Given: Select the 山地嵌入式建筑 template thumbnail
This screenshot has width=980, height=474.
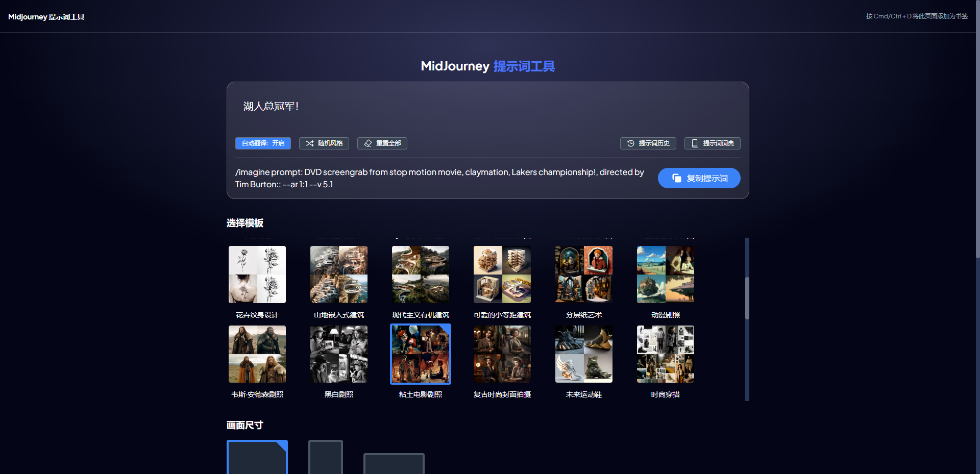Looking at the screenshot, I should [339, 275].
